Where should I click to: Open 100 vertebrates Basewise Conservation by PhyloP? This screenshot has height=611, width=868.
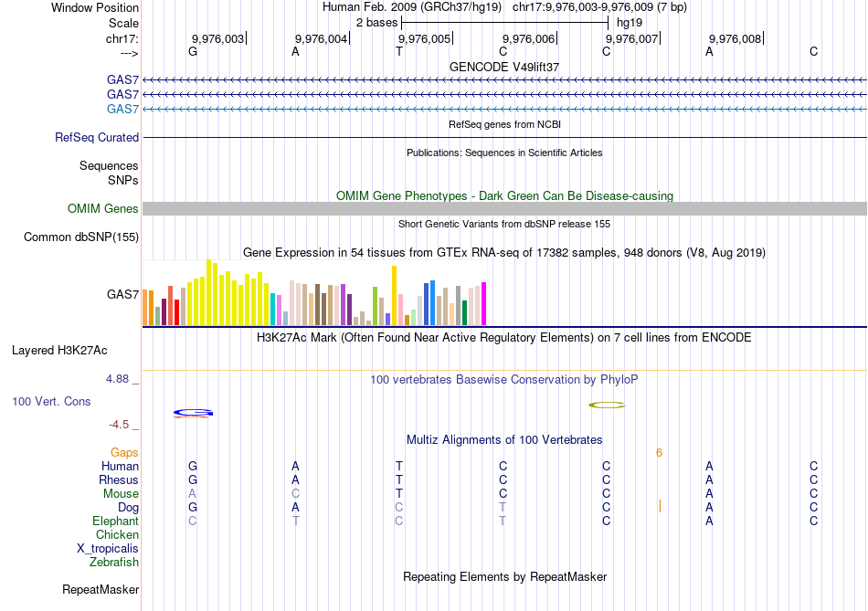pyautogui.click(x=504, y=380)
